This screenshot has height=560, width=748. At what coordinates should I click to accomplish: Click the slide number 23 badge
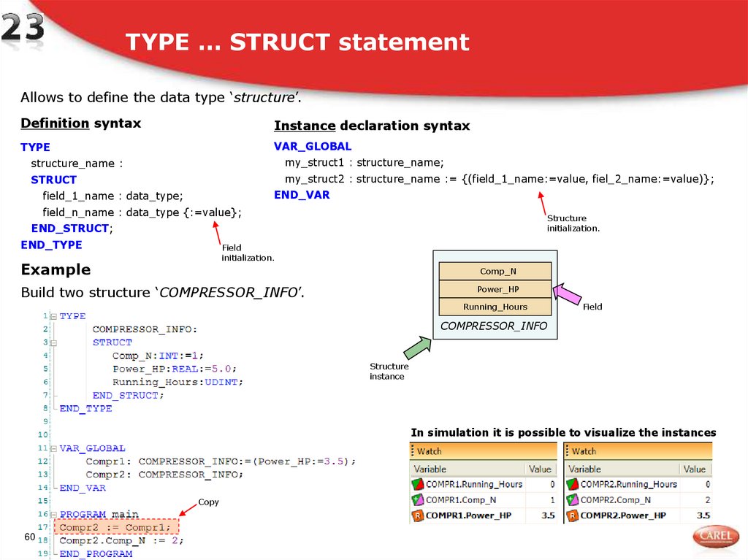point(23,23)
